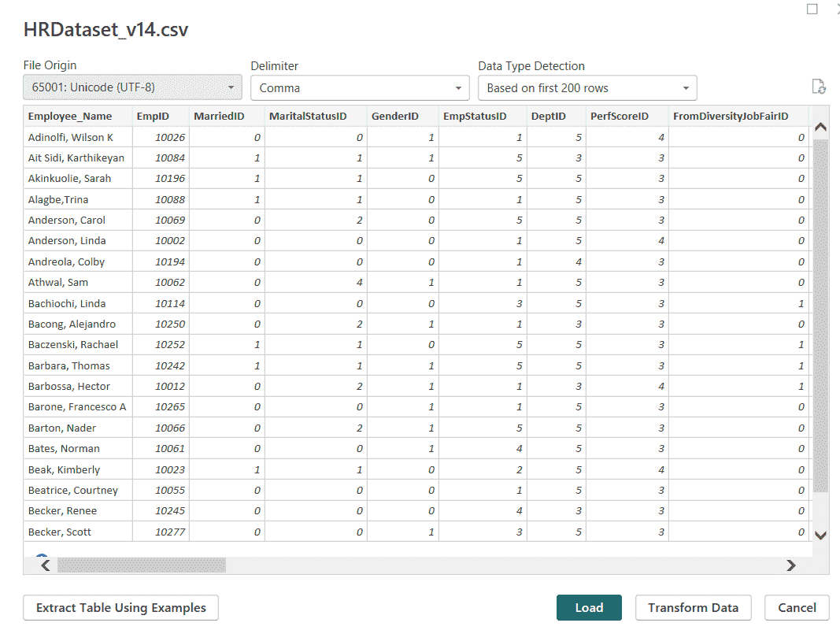Click the vertical scrollbar thumb
The width and height of the screenshot is (840, 634).
pos(821,316)
